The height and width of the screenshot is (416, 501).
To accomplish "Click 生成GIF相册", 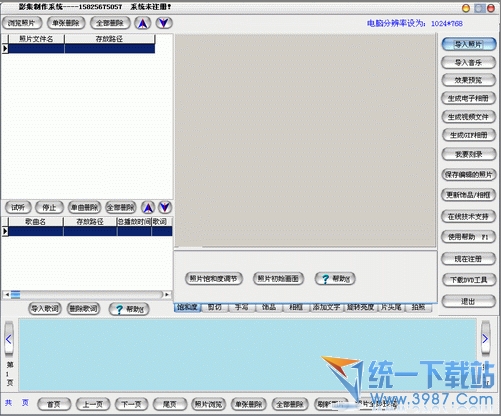I will click(x=468, y=135).
